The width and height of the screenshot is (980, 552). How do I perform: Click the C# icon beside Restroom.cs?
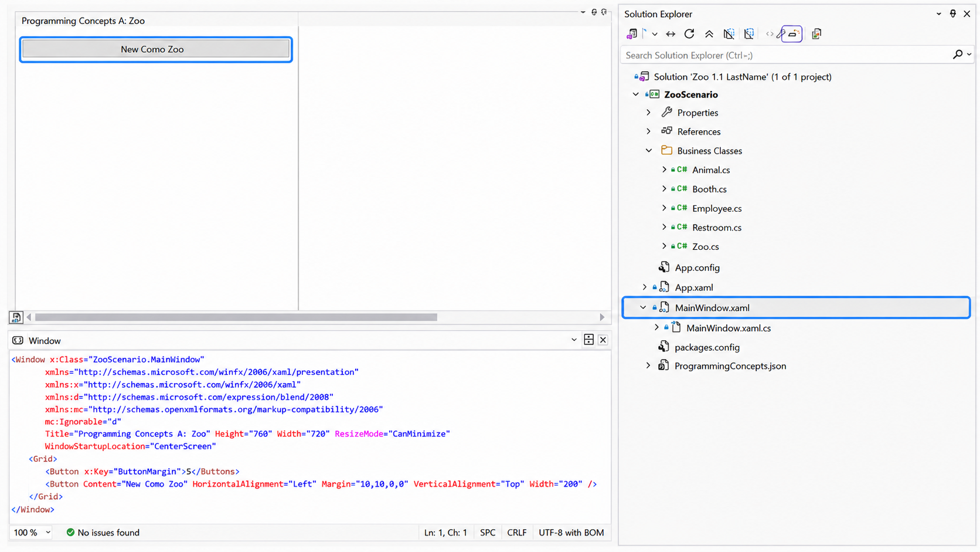tap(682, 227)
